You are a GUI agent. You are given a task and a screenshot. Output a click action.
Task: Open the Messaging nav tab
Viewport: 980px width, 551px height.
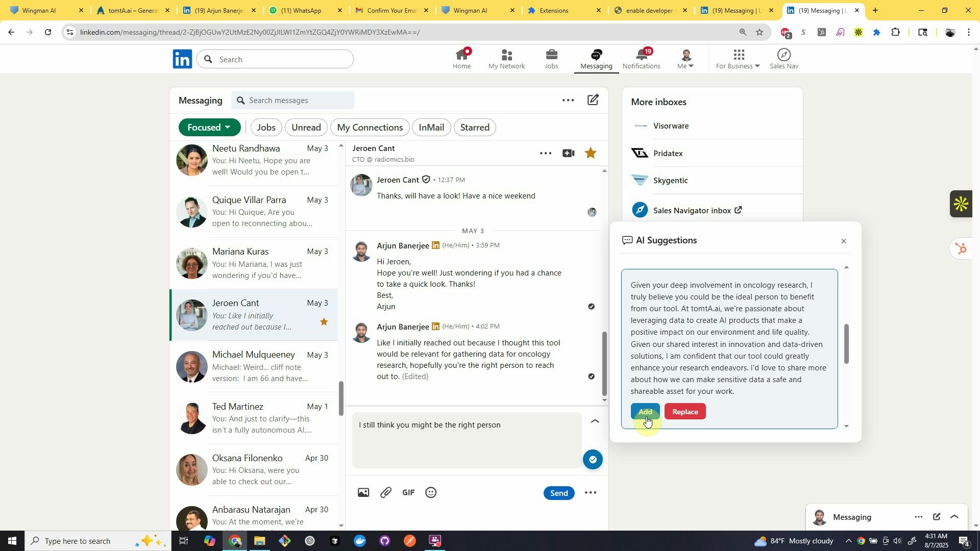click(x=596, y=59)
